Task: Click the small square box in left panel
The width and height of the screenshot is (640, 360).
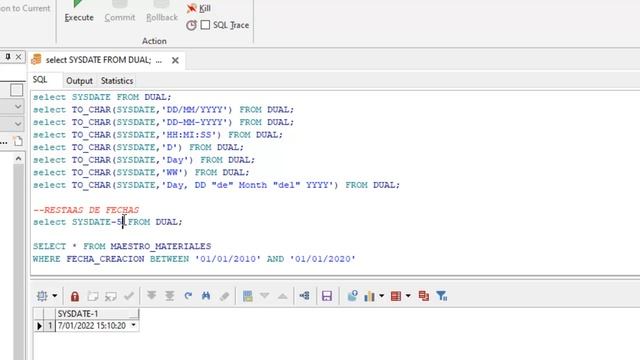Action: tap(16, 90)
